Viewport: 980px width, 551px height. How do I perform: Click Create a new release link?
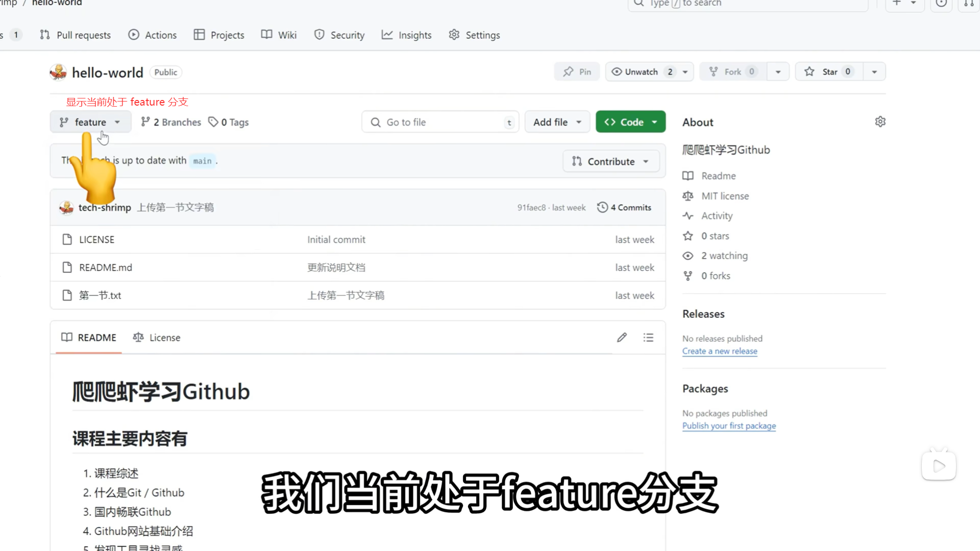[720, 351]
